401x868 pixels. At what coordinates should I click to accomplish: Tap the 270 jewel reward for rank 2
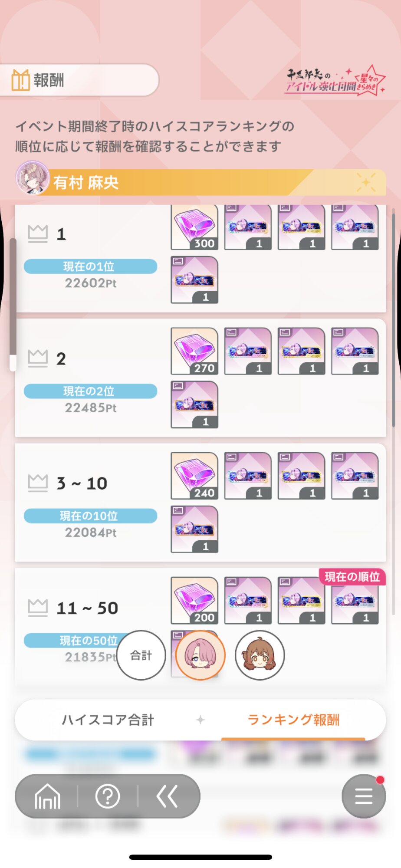194,351
